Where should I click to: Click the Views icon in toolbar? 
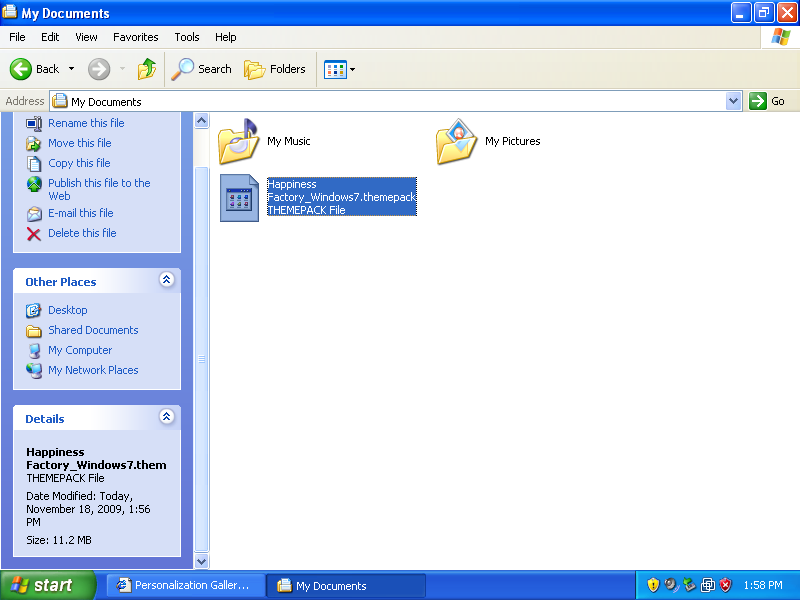tap(335, 69)
